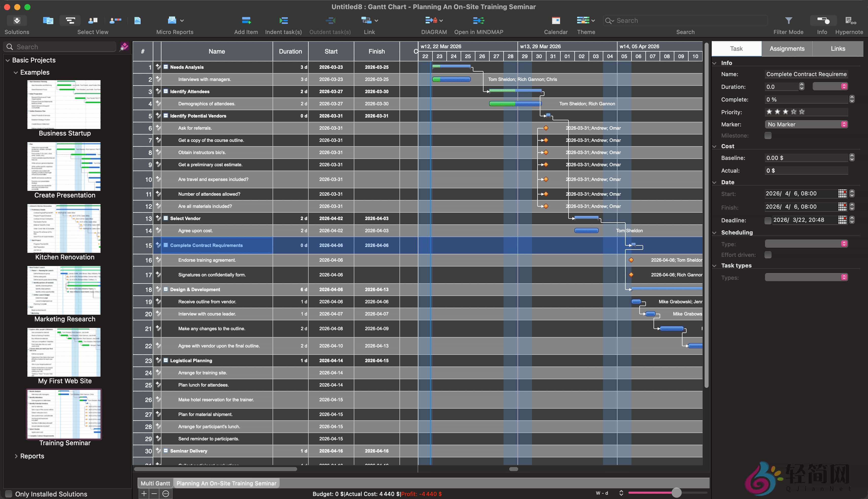The height and width of the screenshot is (499, 868).
Task: Expand the Reports section
Action: point(16,456)
